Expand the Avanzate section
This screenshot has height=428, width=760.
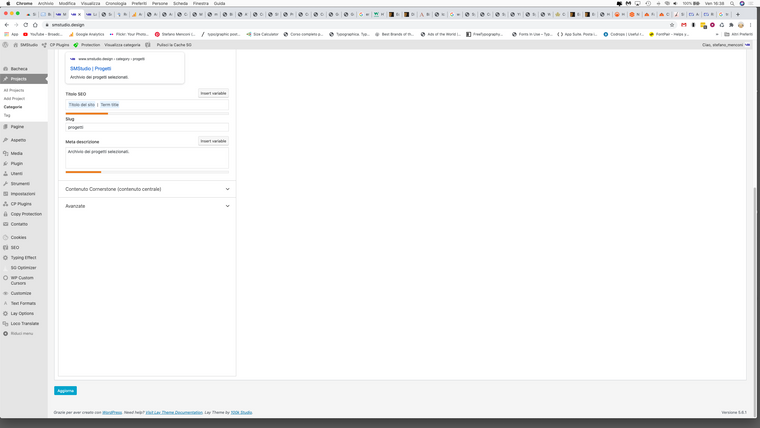click(147, 206)
